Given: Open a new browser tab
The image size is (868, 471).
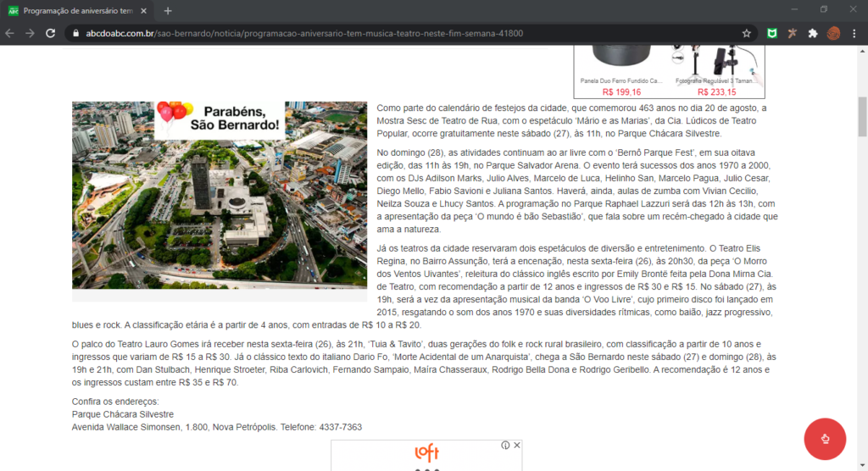Looking at the screenshot, I should (168, 11).
